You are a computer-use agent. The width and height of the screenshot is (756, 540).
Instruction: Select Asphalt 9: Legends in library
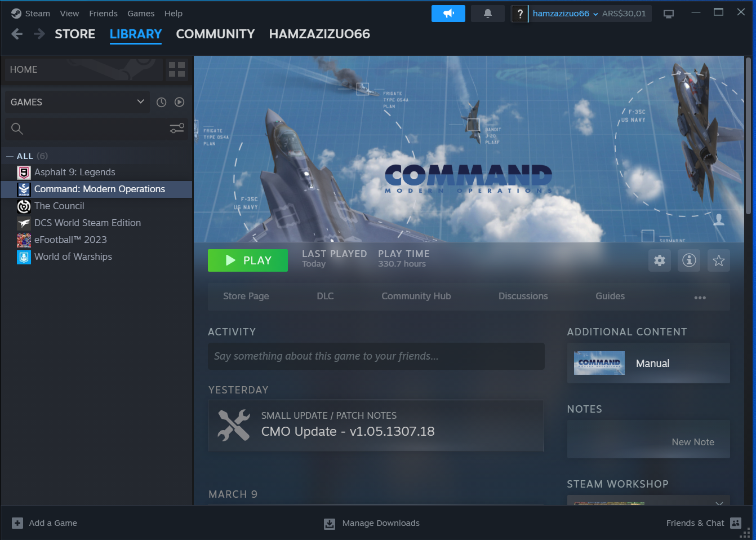[x=75, y=172]
